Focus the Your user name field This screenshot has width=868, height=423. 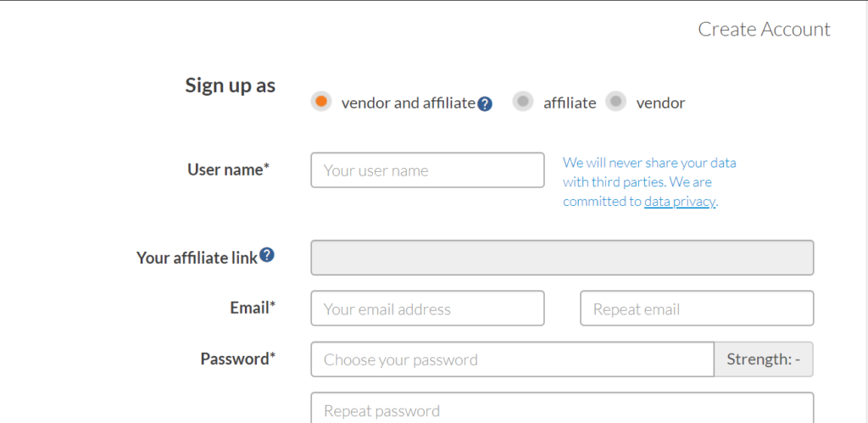427,170
